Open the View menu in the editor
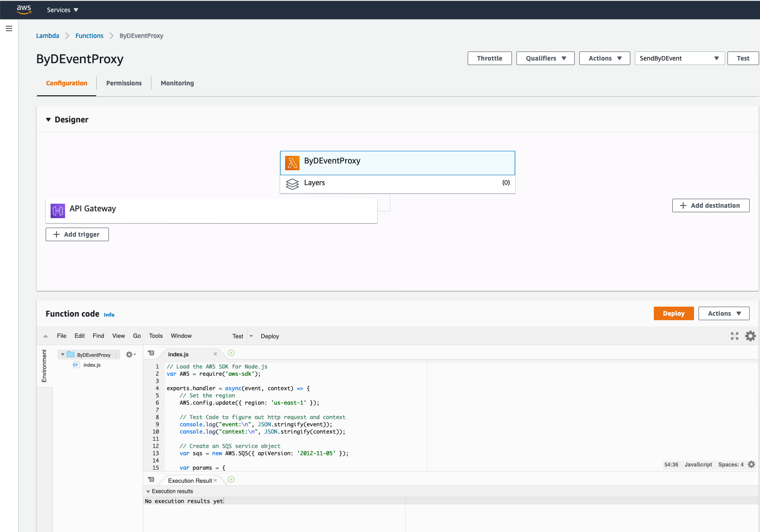760x532 pixels. pos(118,336)
